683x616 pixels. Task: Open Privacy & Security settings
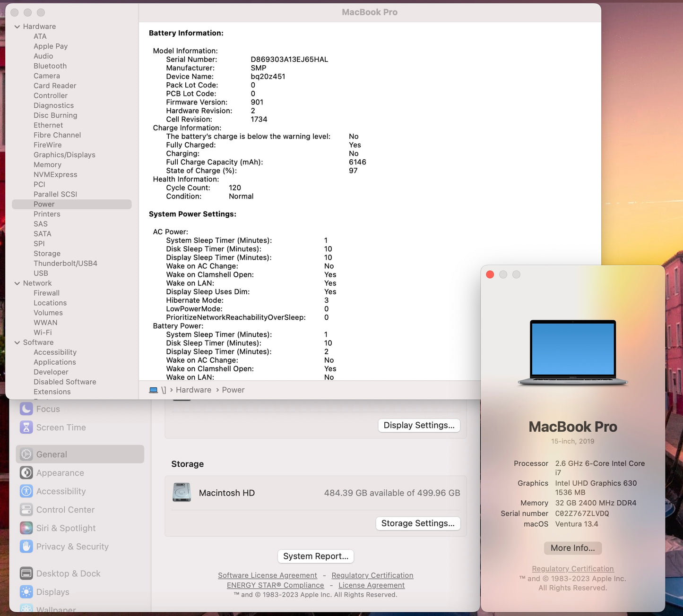tap(71, 547)
